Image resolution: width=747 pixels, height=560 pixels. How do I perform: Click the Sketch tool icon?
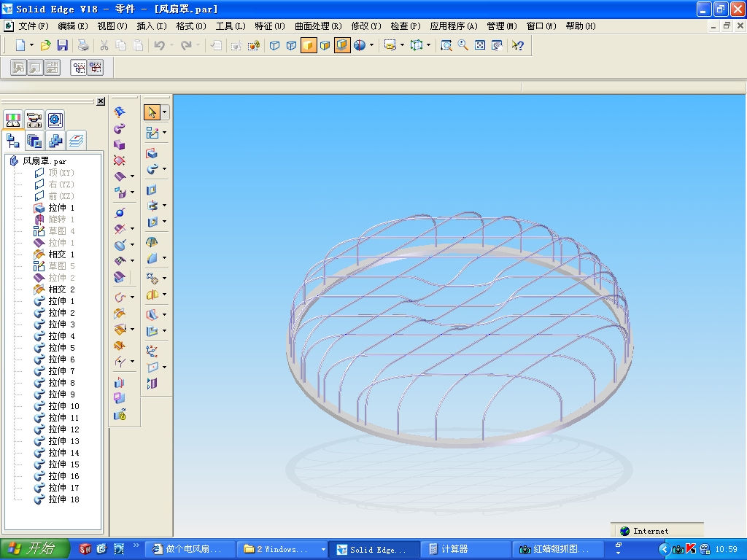click(152, 133)
